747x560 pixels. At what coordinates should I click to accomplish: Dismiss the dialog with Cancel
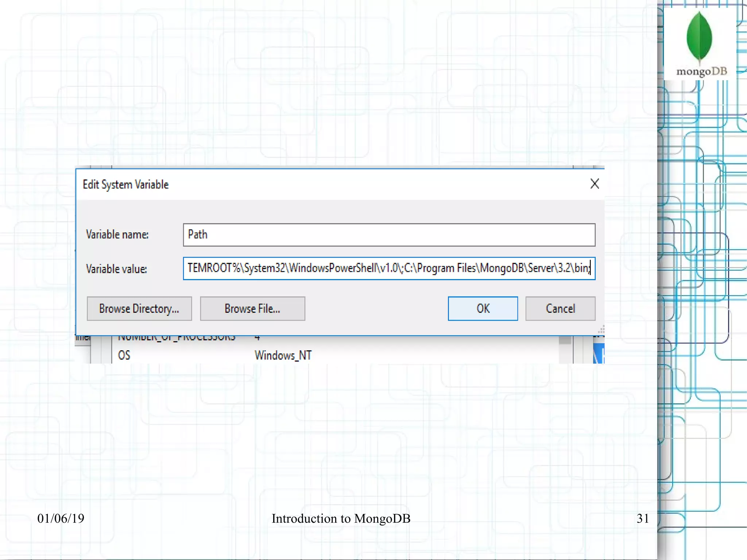pos(560,309)
